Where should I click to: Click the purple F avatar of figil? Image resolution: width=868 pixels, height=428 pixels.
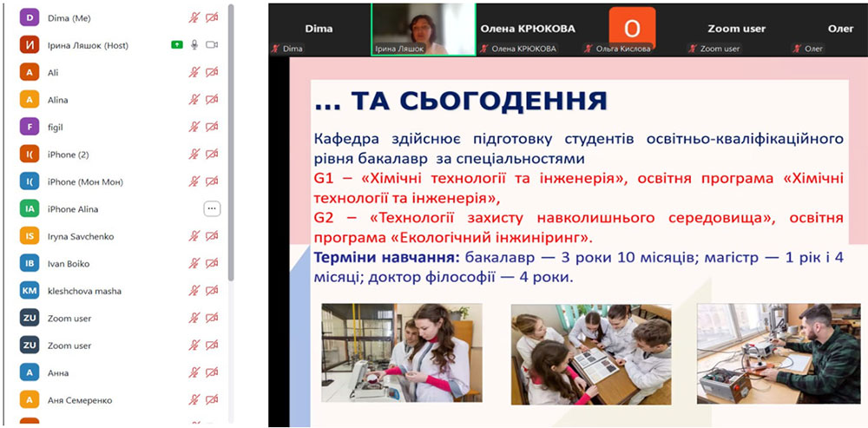pyautogui.click(x=30, y=127)
